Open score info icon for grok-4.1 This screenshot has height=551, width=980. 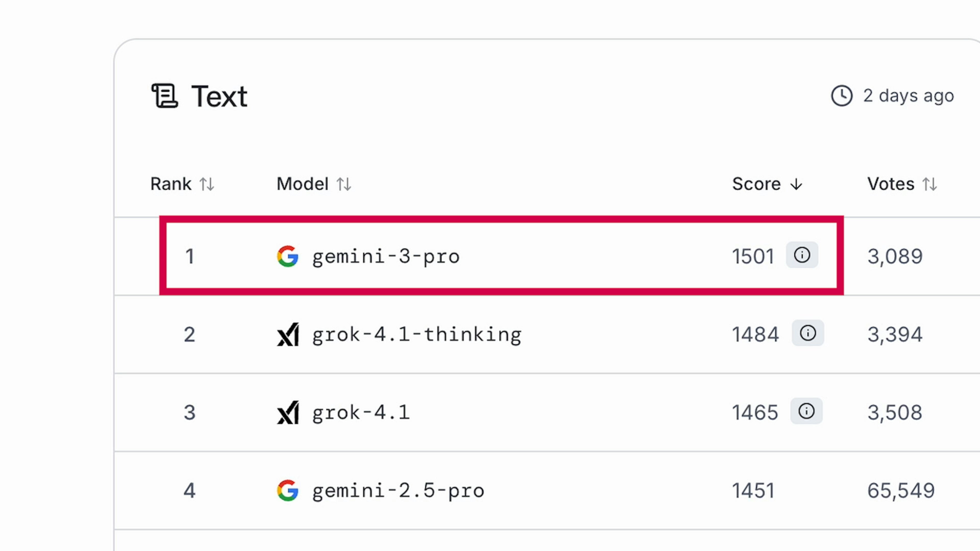pos(806,411)
